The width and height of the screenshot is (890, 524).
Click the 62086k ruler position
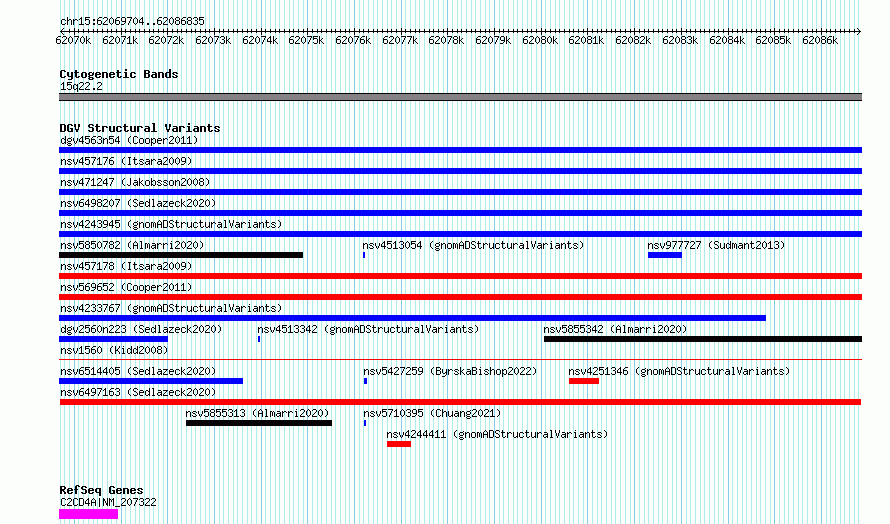pyautogui.click(x=820, y=40)
